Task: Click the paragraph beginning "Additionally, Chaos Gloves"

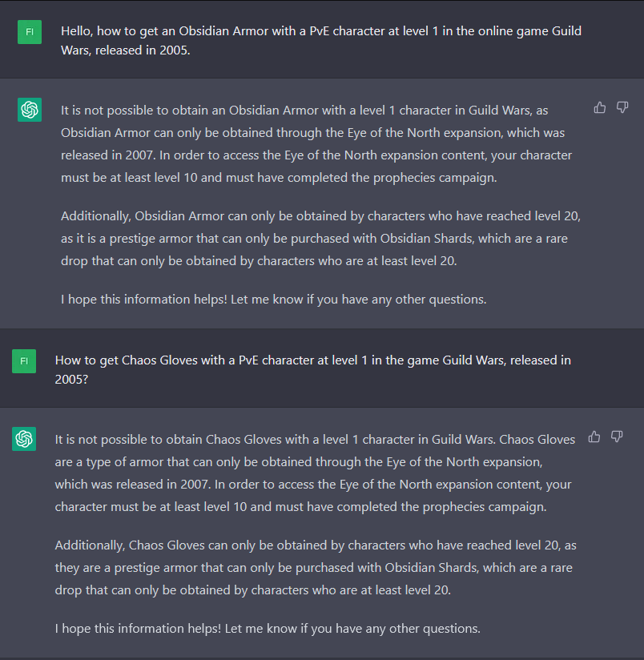Action: click(314, 568)
